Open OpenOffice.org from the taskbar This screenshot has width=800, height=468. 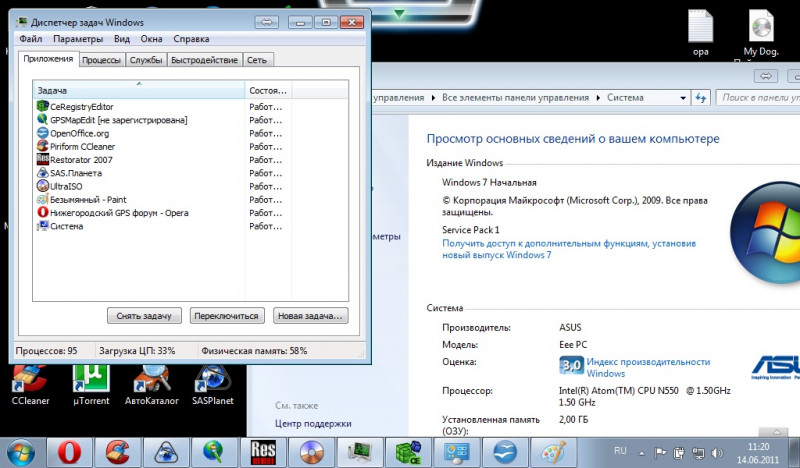click(506, 452)
